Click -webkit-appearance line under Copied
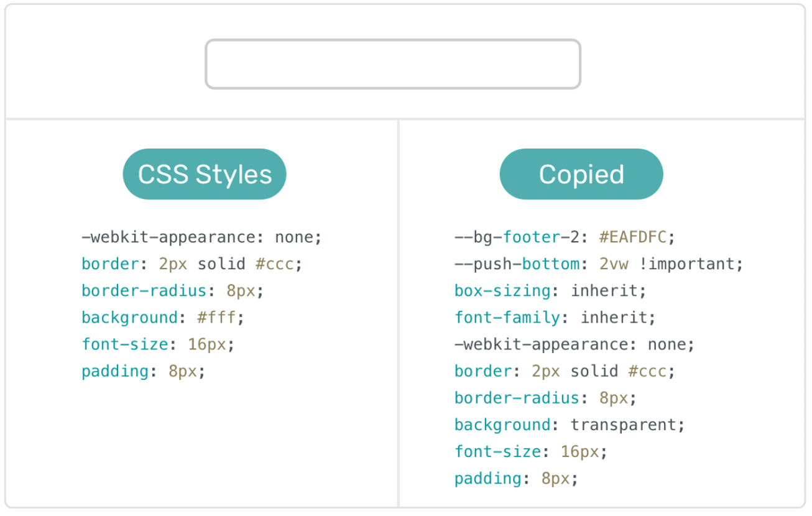 coord(574,344)
